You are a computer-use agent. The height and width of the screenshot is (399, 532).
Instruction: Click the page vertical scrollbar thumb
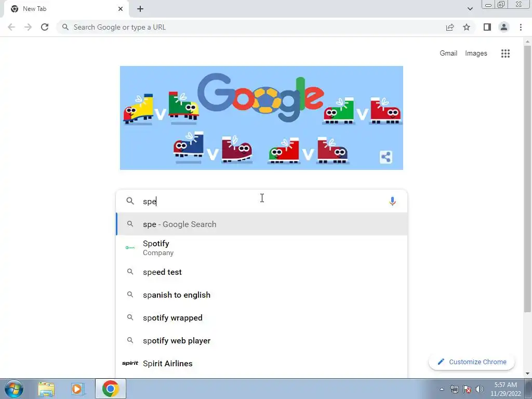tap(527, 179)
